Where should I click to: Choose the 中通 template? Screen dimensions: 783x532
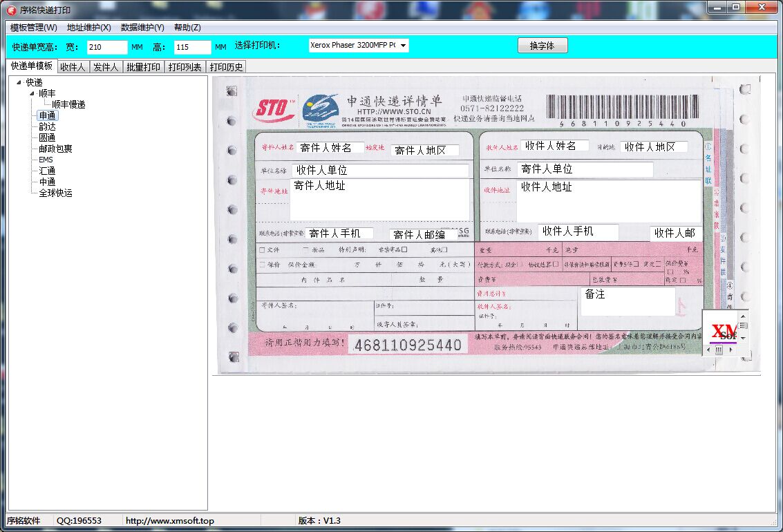pyautogui.click(x=48, y=182)
